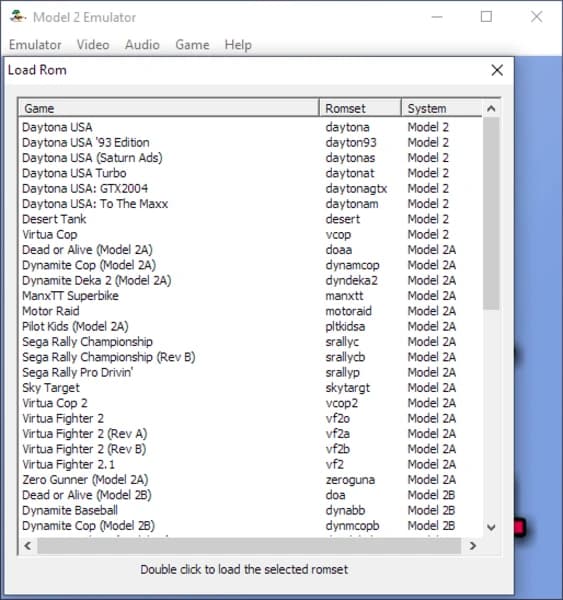Click the vertical scrollbar thumb
The image size is (563, 600).
tap(491, 213)
